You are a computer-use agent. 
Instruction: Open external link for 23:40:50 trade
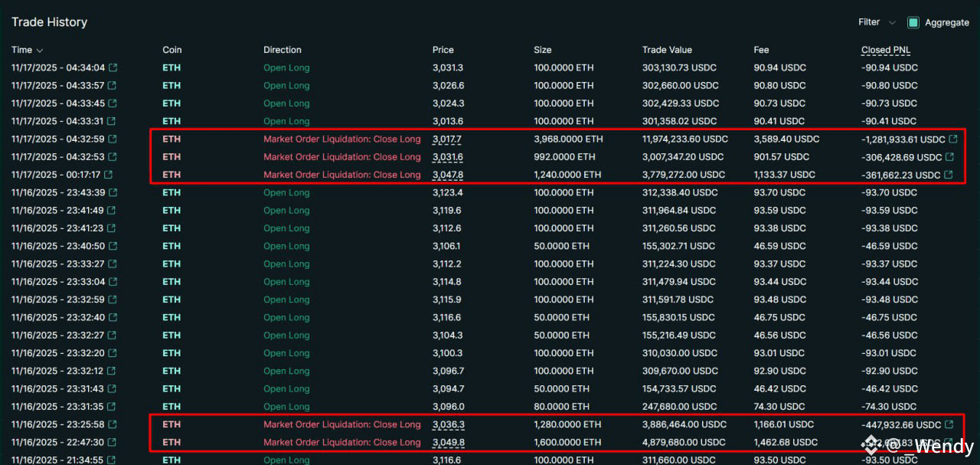click(113, 246)
